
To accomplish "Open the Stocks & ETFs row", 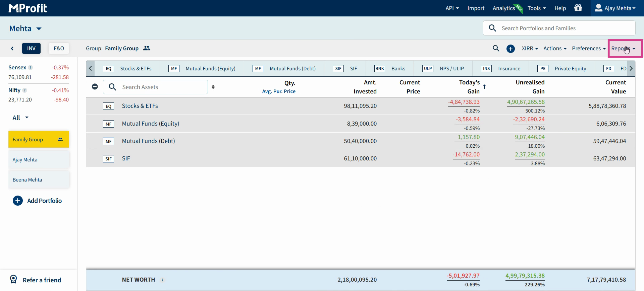I will pyautogui.click(x=361, y=106).
